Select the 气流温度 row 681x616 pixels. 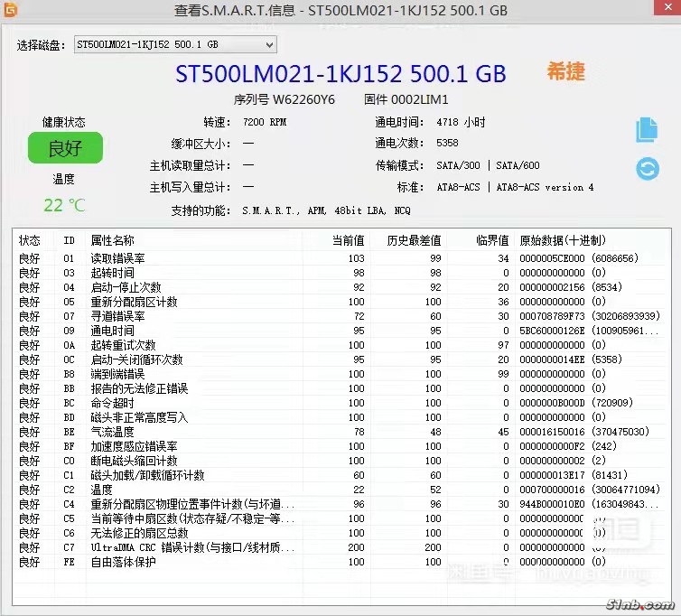(340, 432)
